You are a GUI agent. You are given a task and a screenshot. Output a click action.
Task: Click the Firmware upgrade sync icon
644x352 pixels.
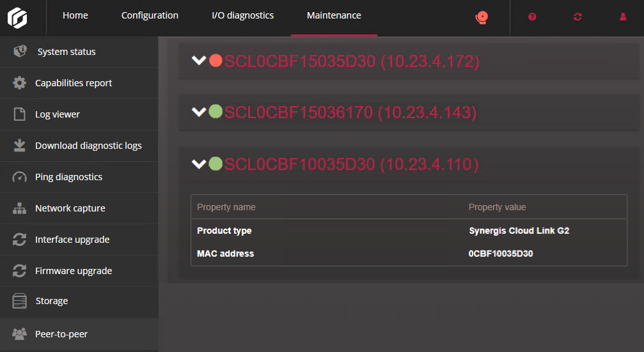(19, 271)
